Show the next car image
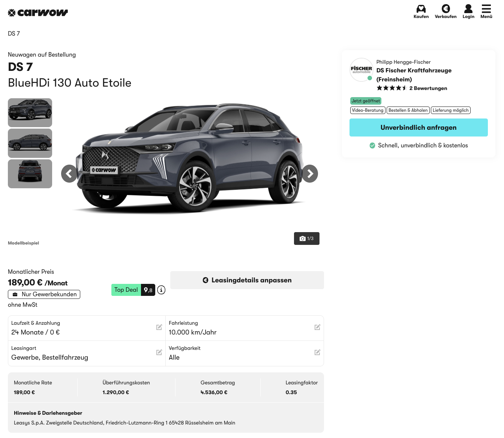 310,174
